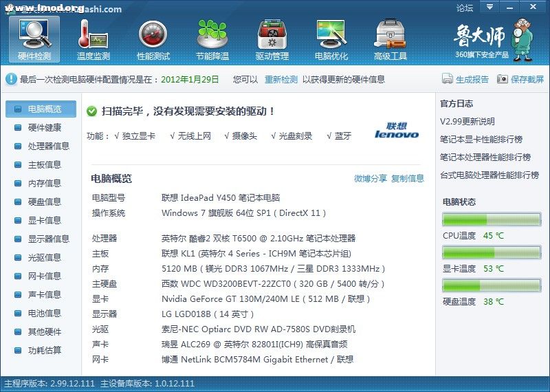Click the 重新检测 link

(x=281, y=80)
